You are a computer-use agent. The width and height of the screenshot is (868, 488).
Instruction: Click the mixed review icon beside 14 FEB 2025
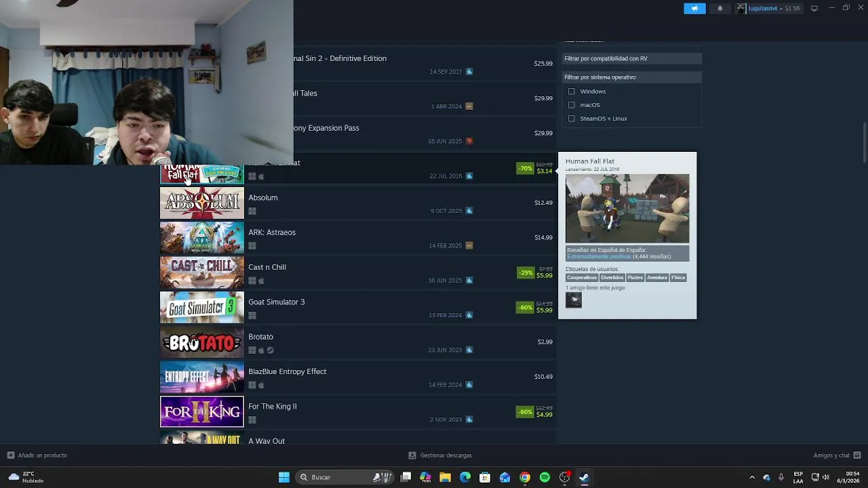pyautogui.click(x=469, y=245)
